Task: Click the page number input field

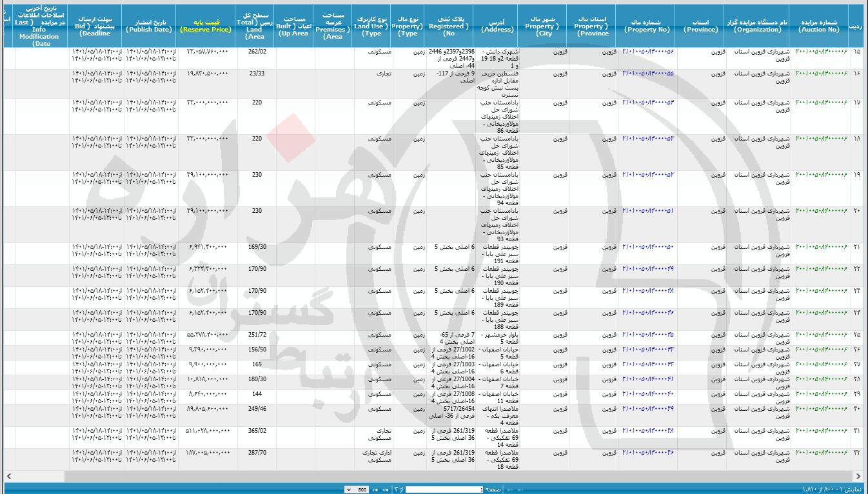Action: [x=444, y=489]
